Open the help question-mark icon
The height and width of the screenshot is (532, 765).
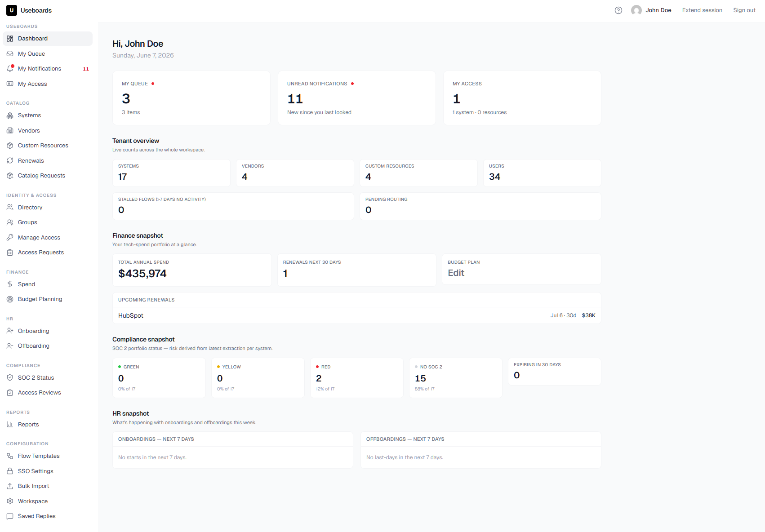coord(618,10)
